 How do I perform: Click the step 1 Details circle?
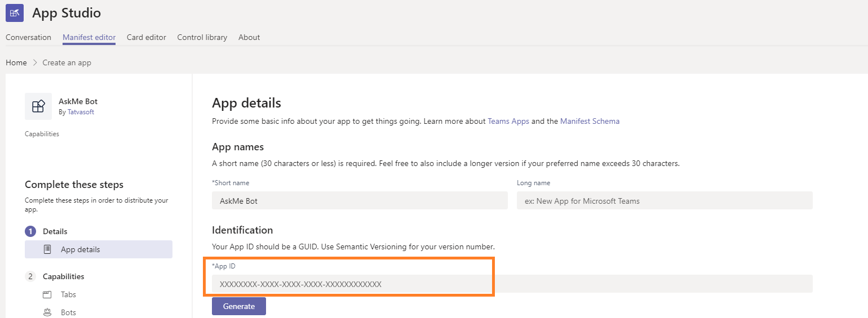[30, 231]
